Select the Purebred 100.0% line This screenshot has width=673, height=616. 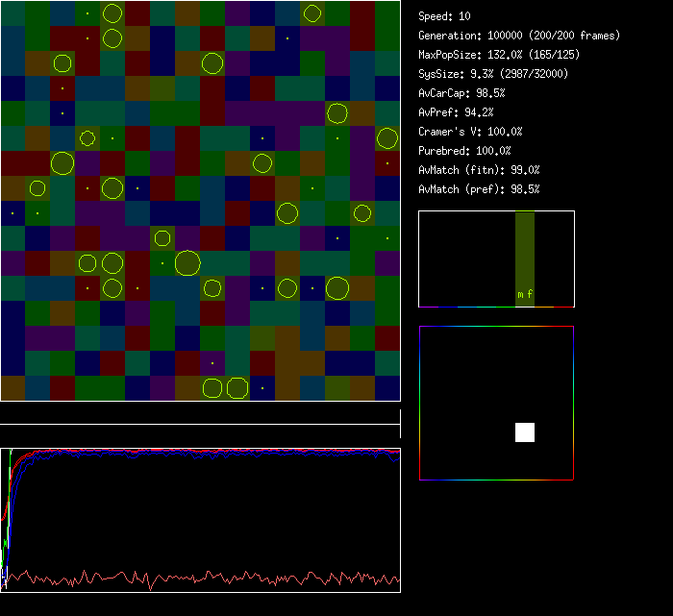pos(465,151)
